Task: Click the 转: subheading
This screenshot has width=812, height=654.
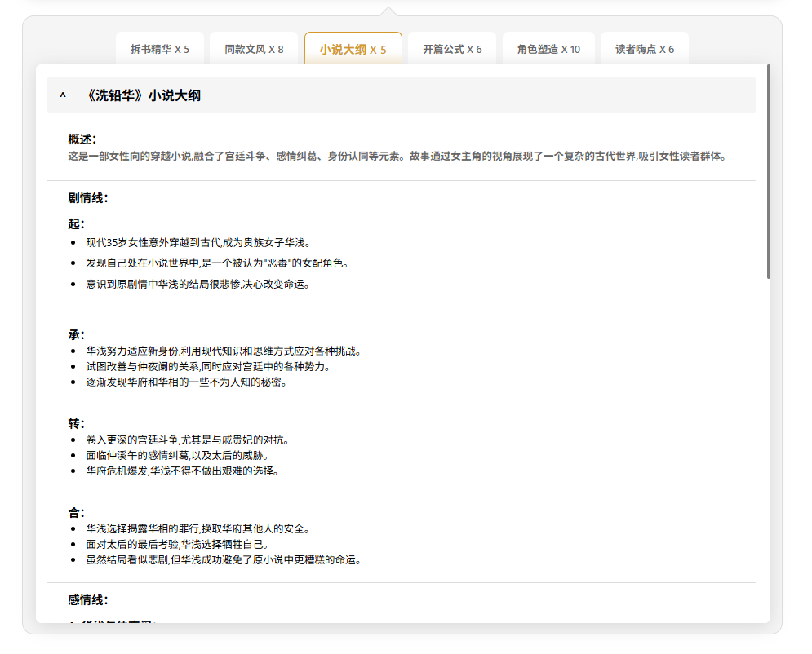Action: [76, 423]
